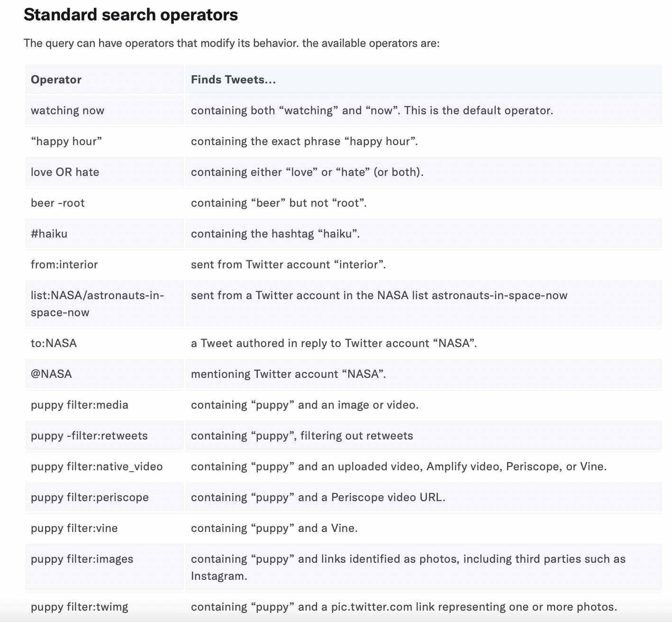This screenshot has height=622, width=672.
Task: Click the "list:NASA/astronauts-in-space-now" operator cell
Action: pos(97,304)
